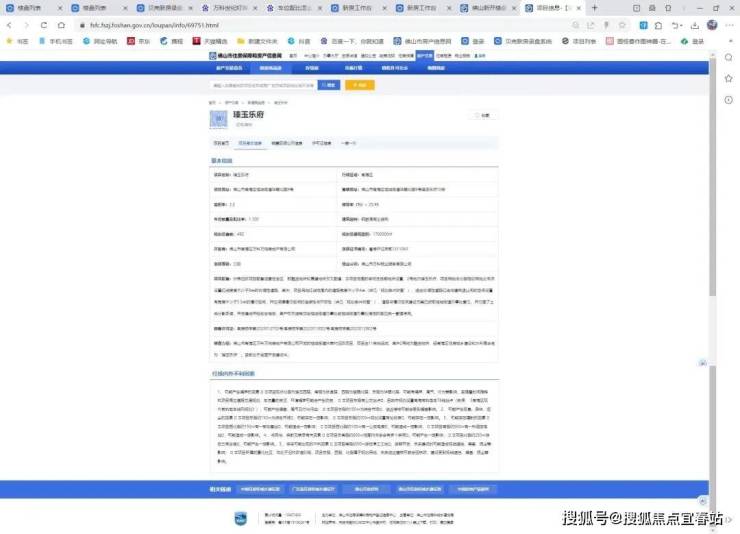Open the first tab under the 臻玉乐府 title
The width and height of the screenshot is (740, 534).
(x=221, y=143)
